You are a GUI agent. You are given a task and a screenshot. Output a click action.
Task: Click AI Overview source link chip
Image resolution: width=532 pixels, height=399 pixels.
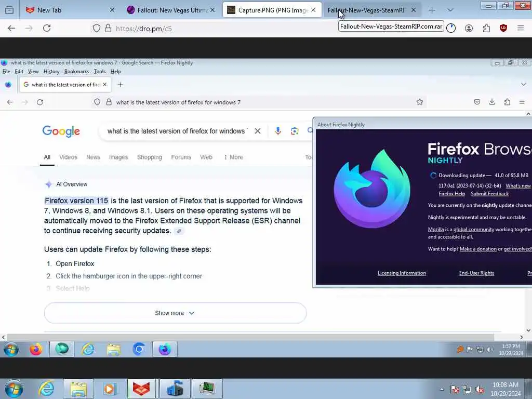point(179,231)
